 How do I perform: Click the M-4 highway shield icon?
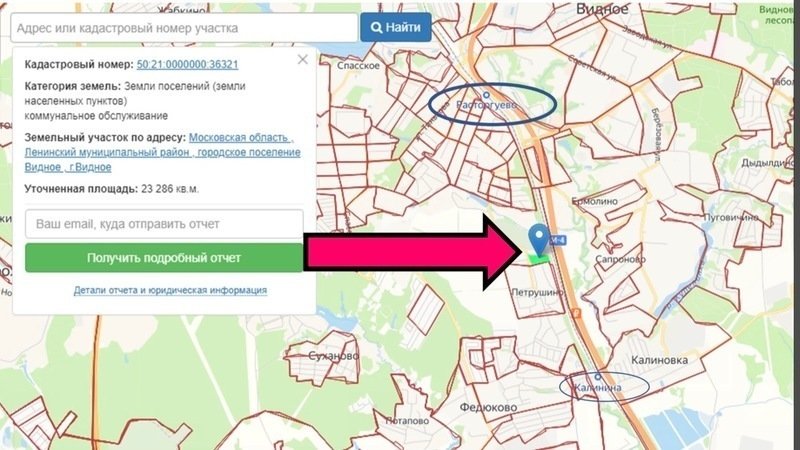click(559, 240)
